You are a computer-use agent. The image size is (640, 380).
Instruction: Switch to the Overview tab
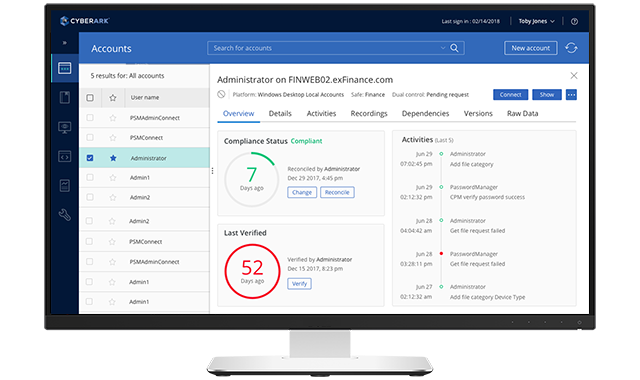239,113
